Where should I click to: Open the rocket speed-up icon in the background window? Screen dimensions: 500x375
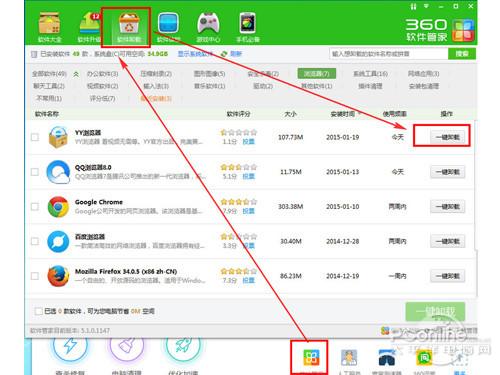183,345
